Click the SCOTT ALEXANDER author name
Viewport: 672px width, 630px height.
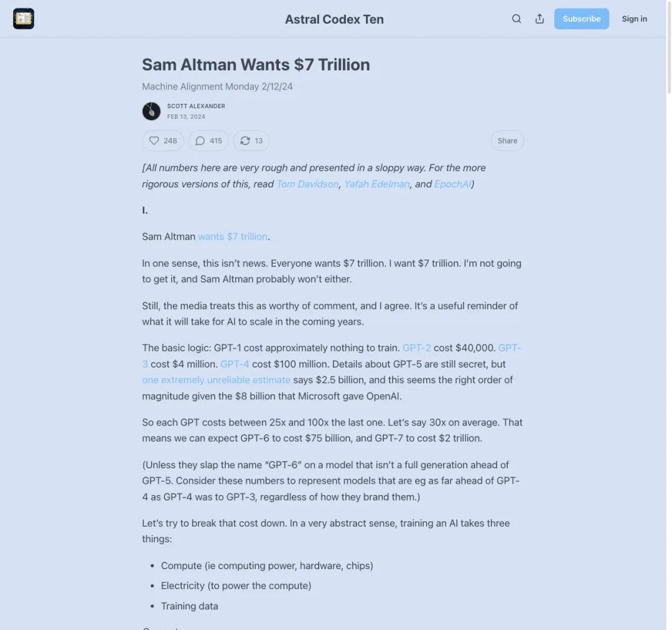(196, 106)
